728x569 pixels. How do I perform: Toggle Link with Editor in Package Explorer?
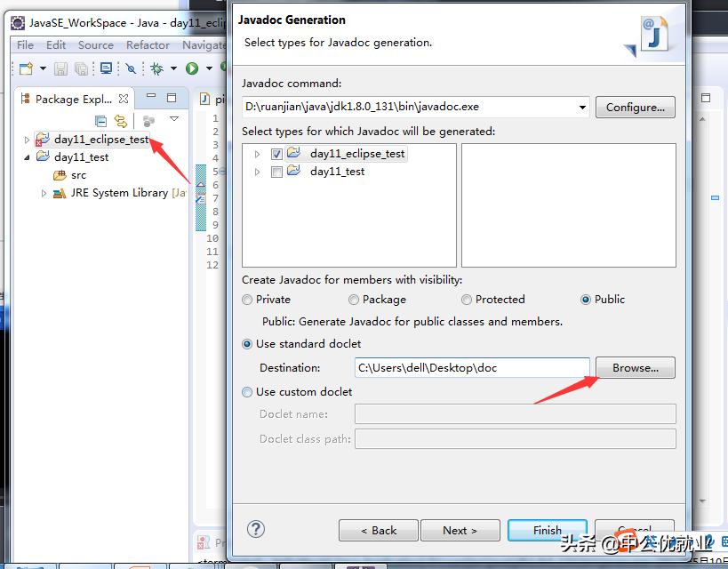122,121
